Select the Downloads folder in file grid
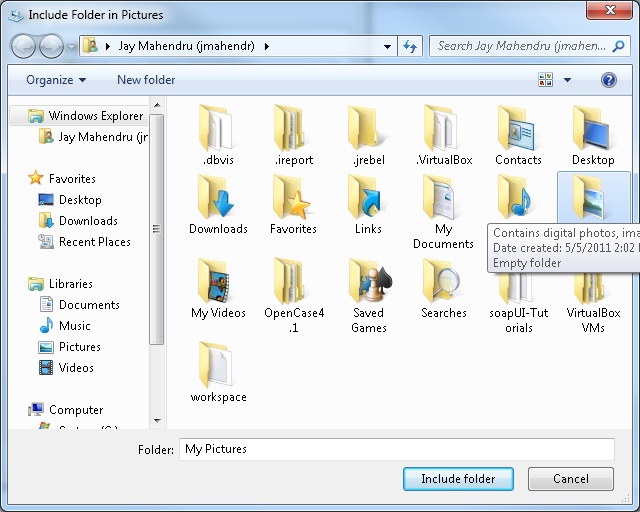 coord(216,198)
